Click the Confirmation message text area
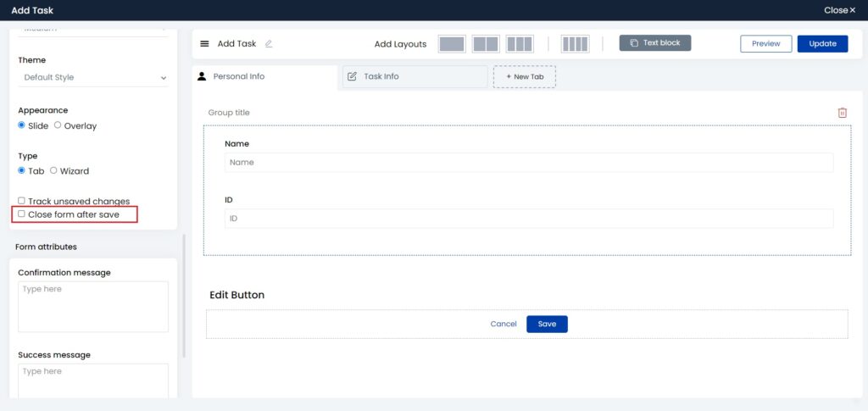Screen dimensions: 868x411 pyautogui.click(x=93, y=306)
